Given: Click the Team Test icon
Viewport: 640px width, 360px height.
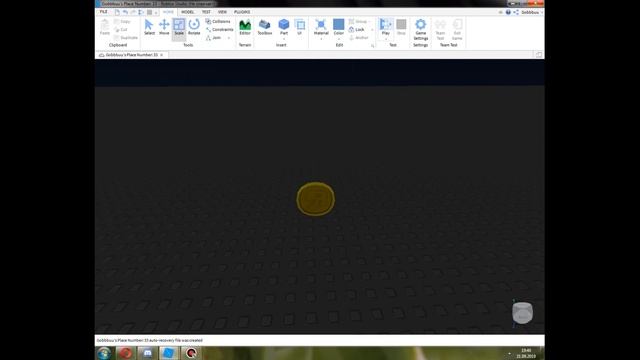Looking at the screenshot, I should 440,29.
